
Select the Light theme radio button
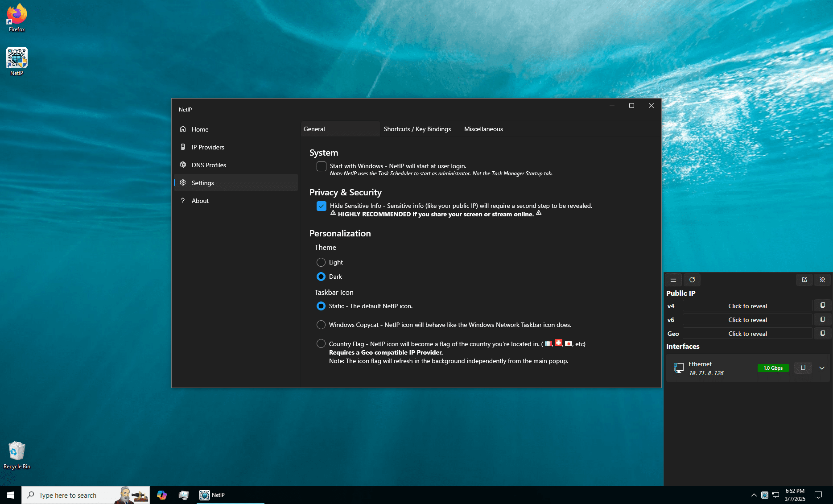[x=321, y=262]
